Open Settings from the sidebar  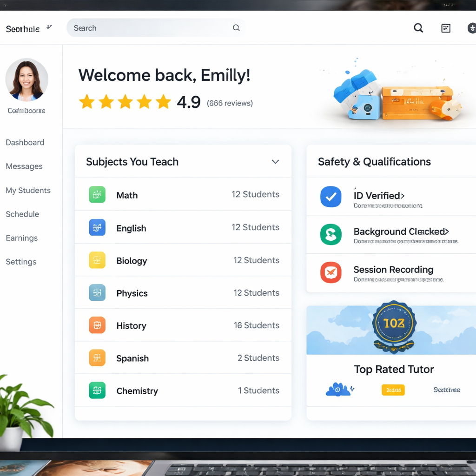coord(21,262)
